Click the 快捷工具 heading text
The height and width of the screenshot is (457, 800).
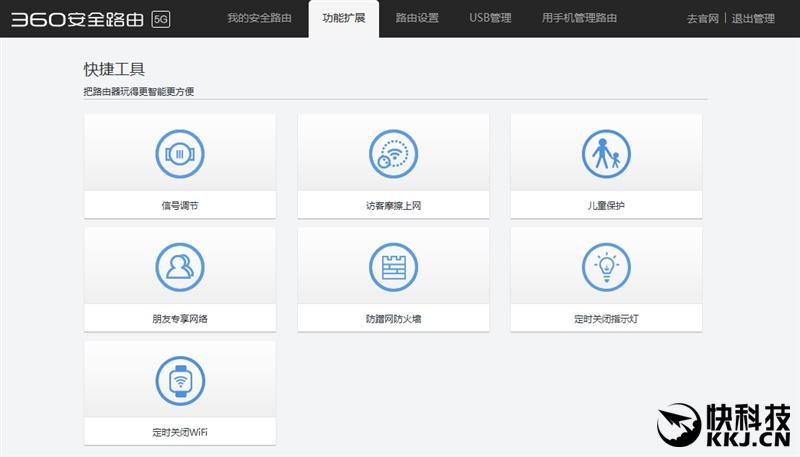click(x=114, y=69)
